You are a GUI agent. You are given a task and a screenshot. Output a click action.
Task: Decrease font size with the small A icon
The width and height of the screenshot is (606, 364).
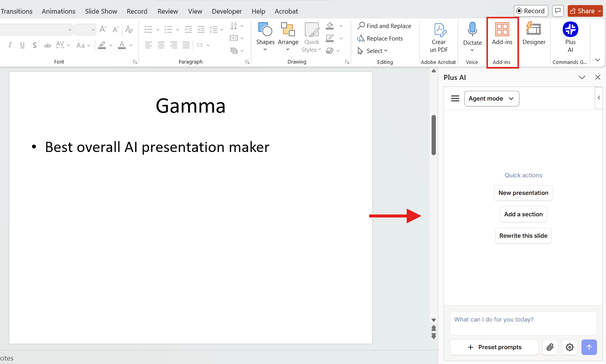116,29
